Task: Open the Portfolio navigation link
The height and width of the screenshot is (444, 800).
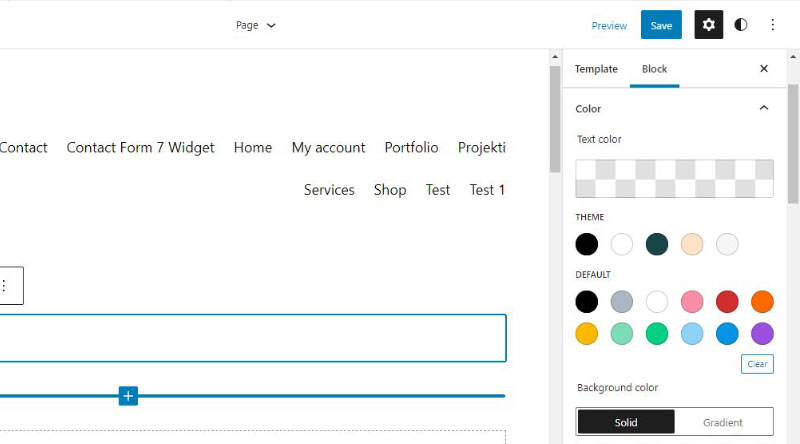Action: coord(411,147)
